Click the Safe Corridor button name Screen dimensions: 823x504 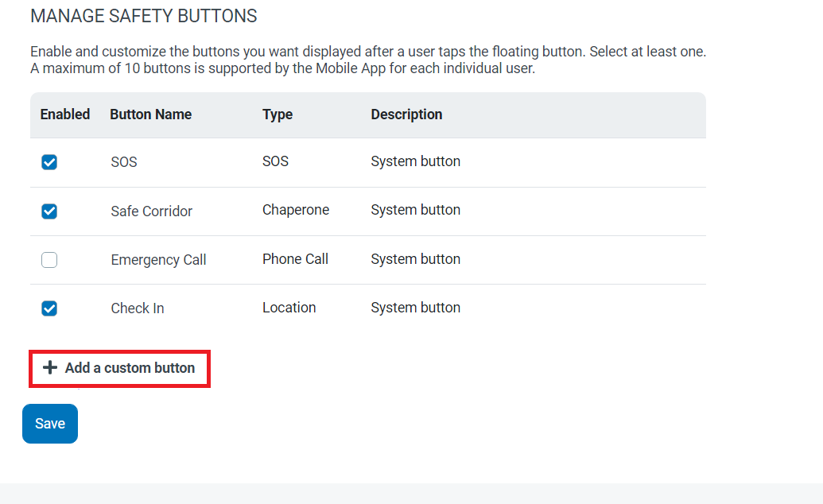(151, 211)
